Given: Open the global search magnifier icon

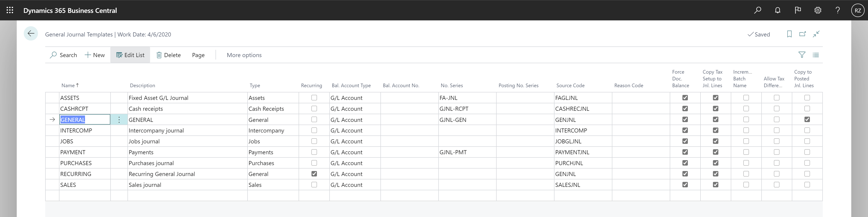Looking at the screenshot, I should (757, 10).
